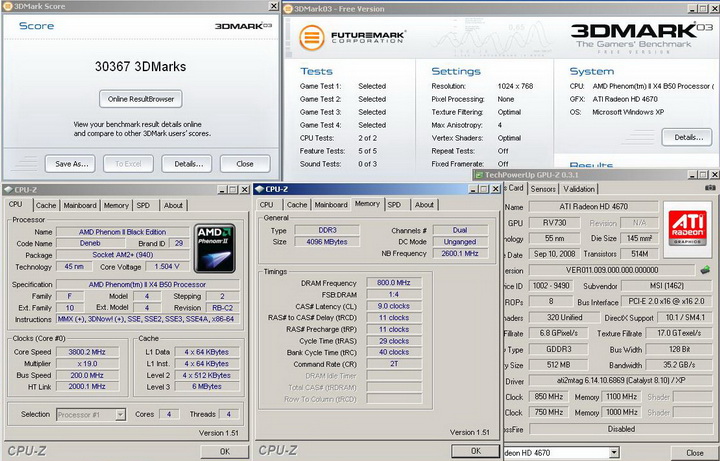Click the Resolution 1024 x 768 setting text
Viewport: 720px width, 461px height.
[515, 86]
